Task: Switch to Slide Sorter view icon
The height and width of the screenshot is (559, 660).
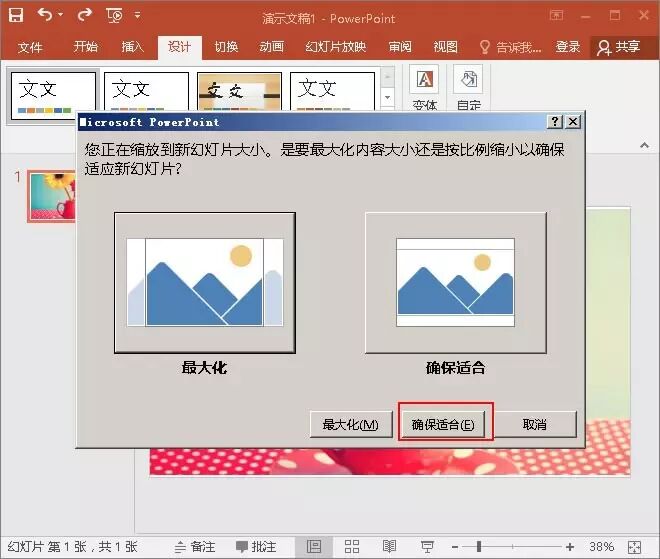Action: [352, 547]
